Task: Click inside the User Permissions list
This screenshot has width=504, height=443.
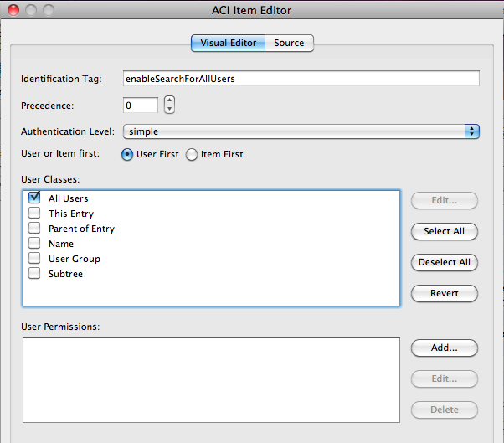Action: click(211, 380)
